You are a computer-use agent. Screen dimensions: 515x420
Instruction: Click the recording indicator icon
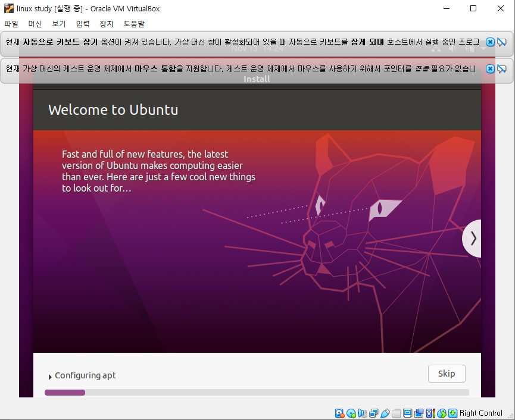coord(419,413)
